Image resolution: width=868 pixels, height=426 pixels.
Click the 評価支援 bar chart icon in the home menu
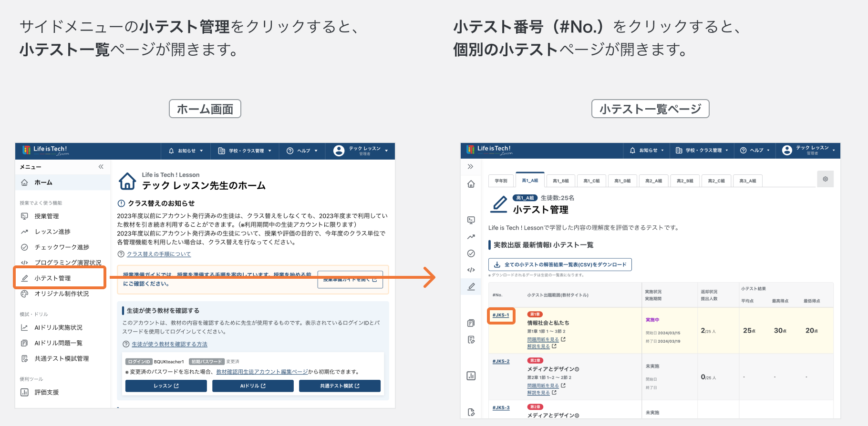pyautogui.click(x=24, y=392)
